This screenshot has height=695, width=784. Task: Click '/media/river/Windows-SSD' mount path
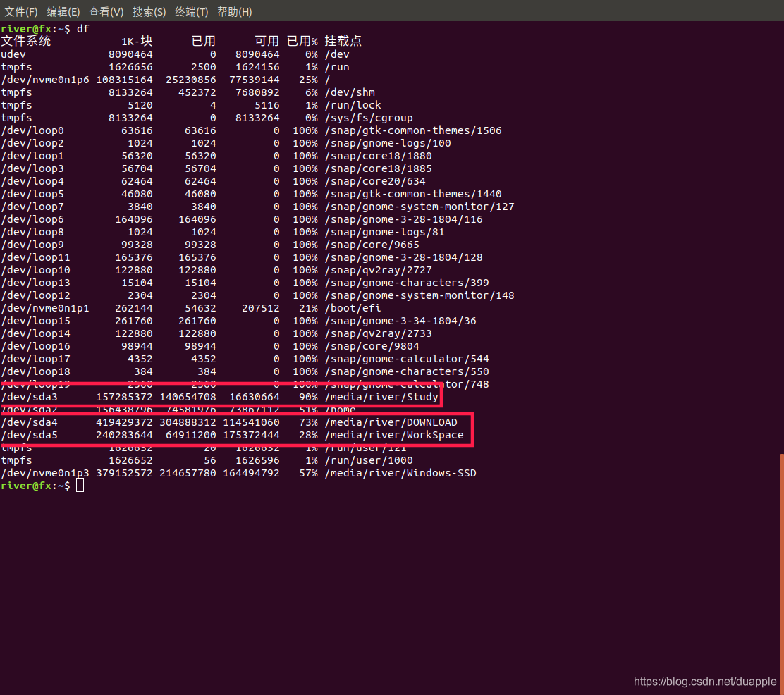coord(400,473)
